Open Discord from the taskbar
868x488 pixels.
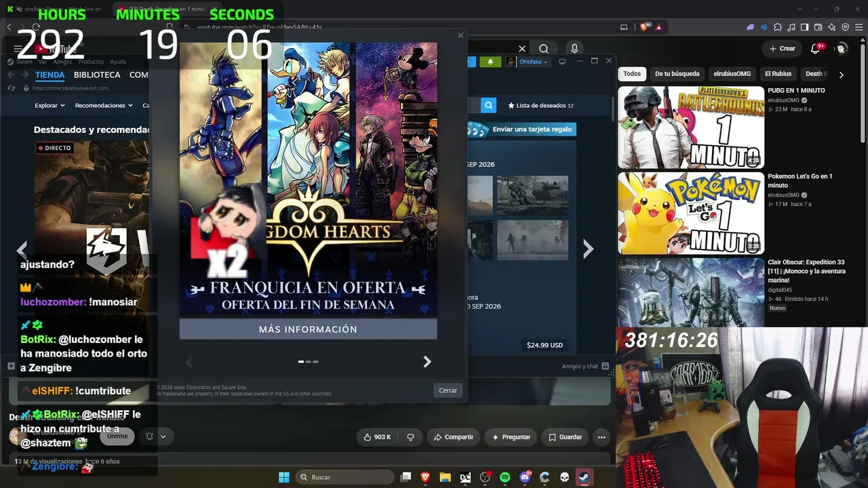coord(524,477)
